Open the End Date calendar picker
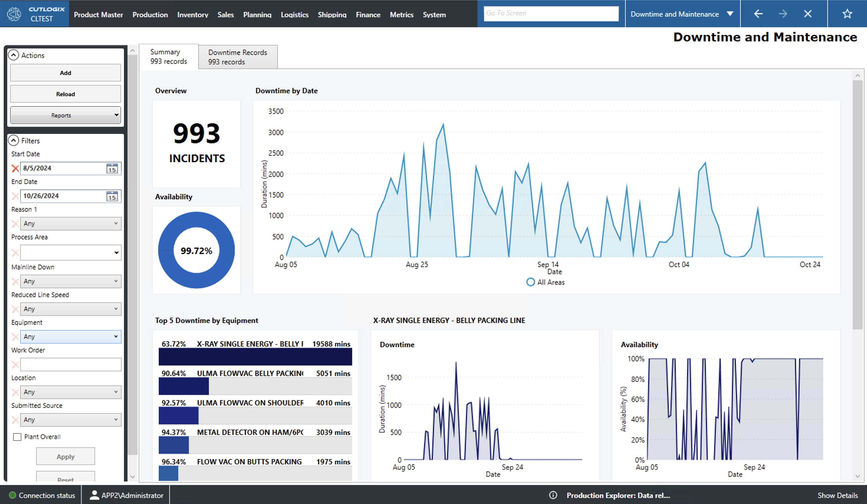This screenshot has height=504, width=867. (112, 196)
